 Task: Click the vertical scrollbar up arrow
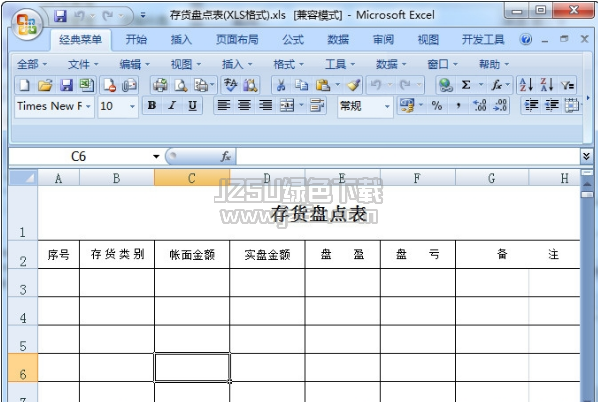[x=587, y=184]
